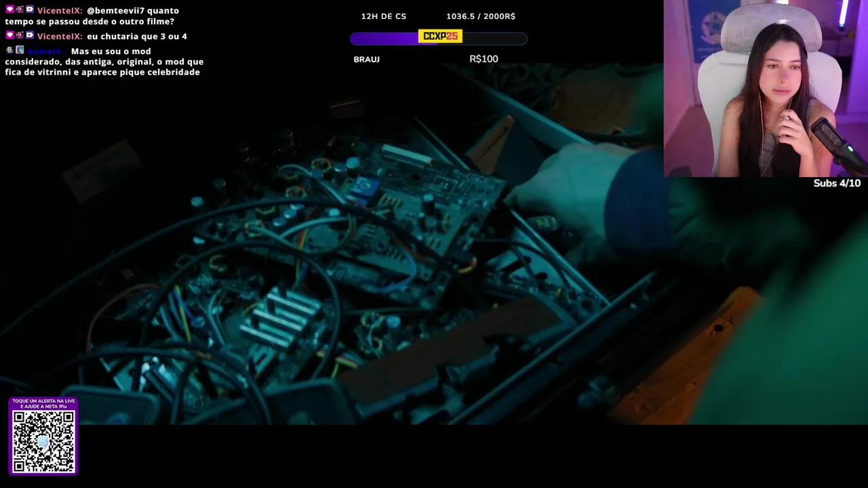Viewport: 868px width, 488px height.
Task: Click 'TOQUE UM ALERTA NA LIVE' caption
Action: (x=43, y=401)
